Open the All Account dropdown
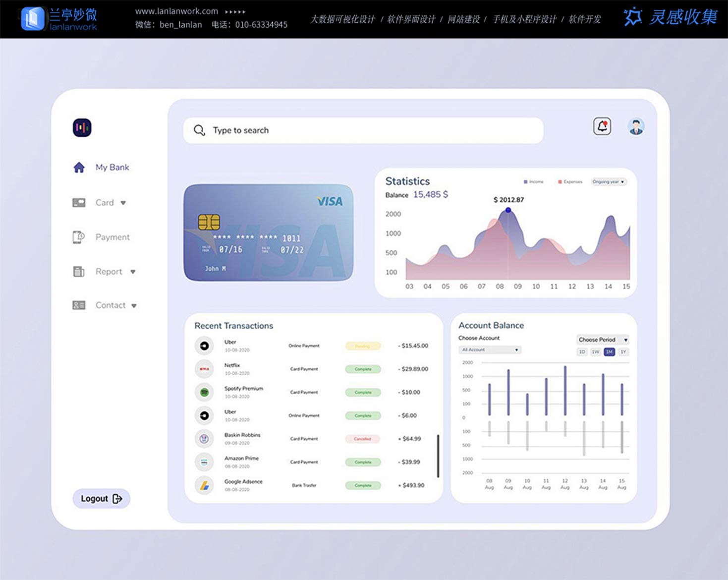Screen dimensions: 728x580 [490, 350]
